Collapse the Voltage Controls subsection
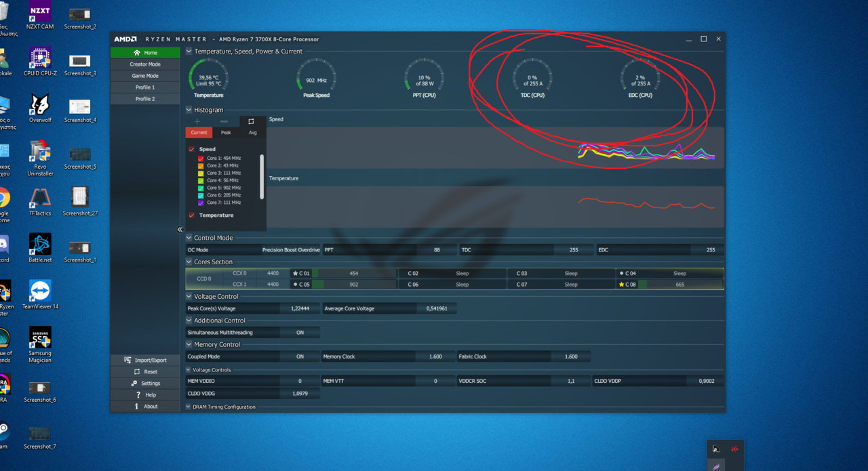Screen dimensions: 868x471 (189, 370)
